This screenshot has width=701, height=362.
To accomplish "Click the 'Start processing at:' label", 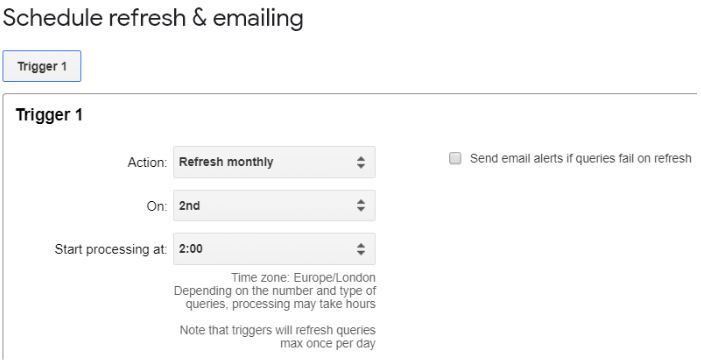I will pyautogui.click(x=110, y=249).
